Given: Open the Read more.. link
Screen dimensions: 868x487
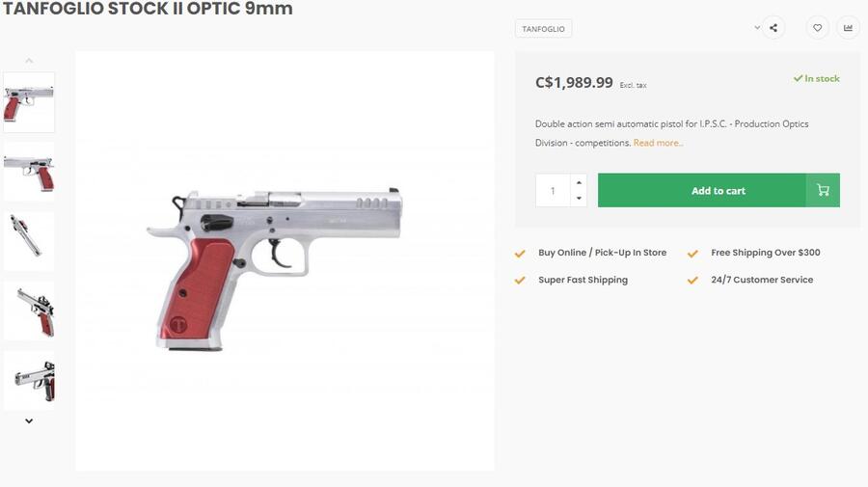Looking at the screenshot, I should point(658,143).
